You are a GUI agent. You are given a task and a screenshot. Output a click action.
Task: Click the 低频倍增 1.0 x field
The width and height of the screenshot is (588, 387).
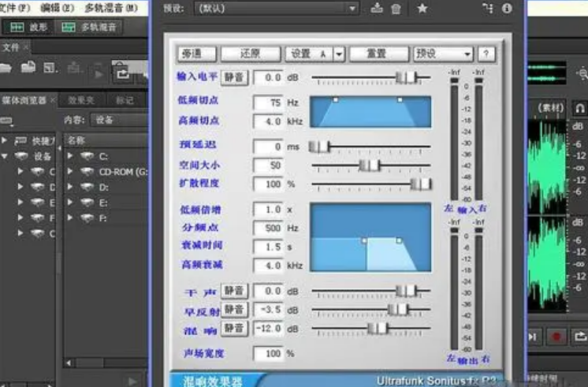[x=268, y=209]
